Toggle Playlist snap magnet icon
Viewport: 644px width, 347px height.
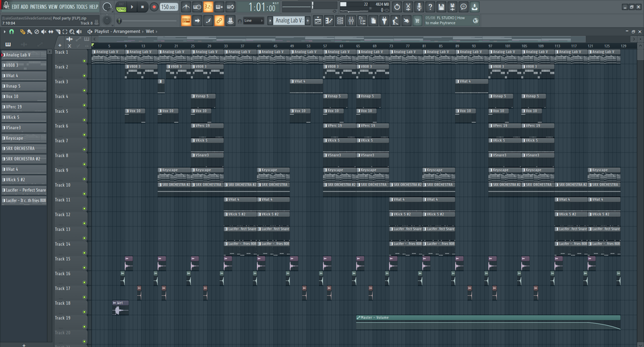12,31
